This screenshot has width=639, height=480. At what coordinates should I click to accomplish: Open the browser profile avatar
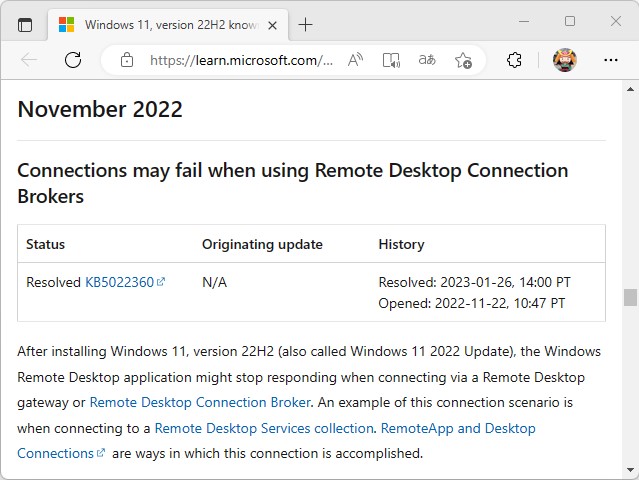pos(565,60)
